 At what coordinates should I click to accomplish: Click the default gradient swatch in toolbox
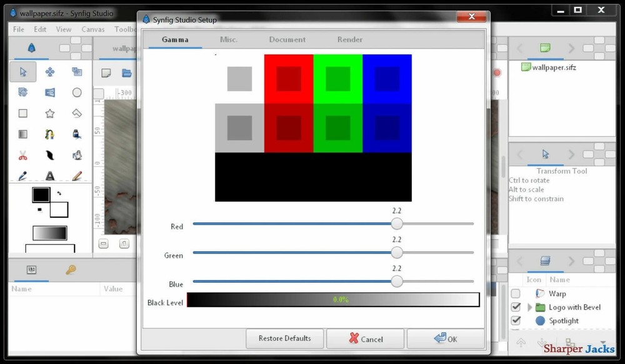(50, 233)
